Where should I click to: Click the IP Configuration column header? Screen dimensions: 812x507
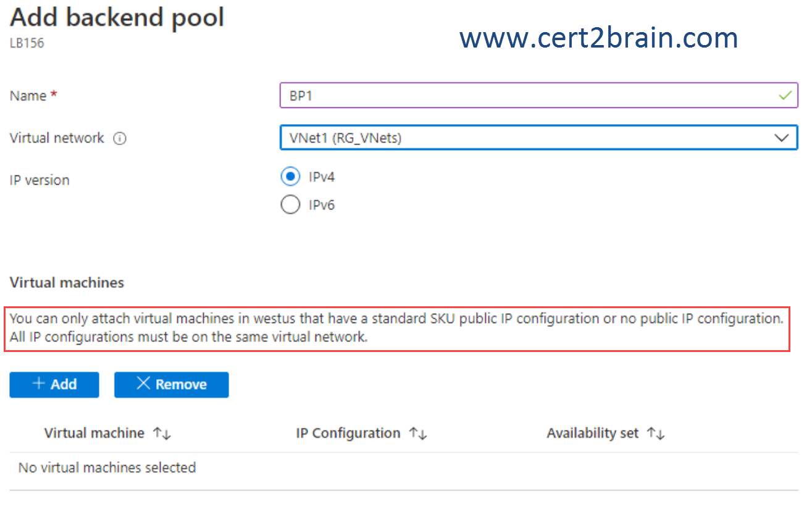(x=348, y=434)
